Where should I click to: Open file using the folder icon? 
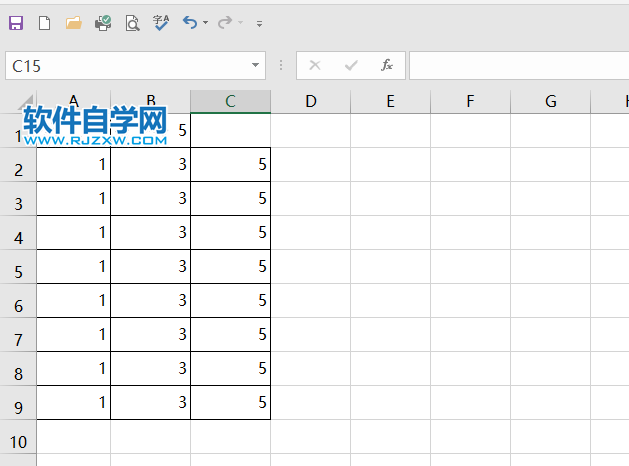tap(74, 23)
